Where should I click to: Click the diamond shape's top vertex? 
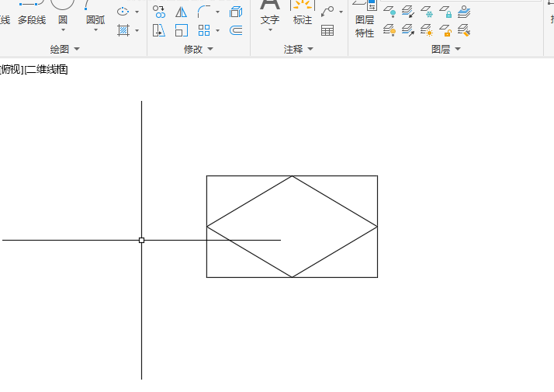click(x=293, y=176)
